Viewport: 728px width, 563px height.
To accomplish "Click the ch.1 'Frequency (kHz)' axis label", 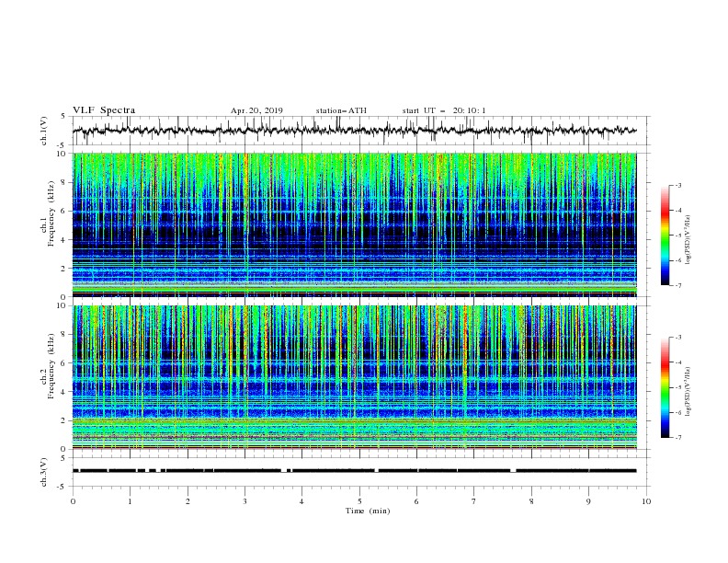I will (x=51, y=213).
